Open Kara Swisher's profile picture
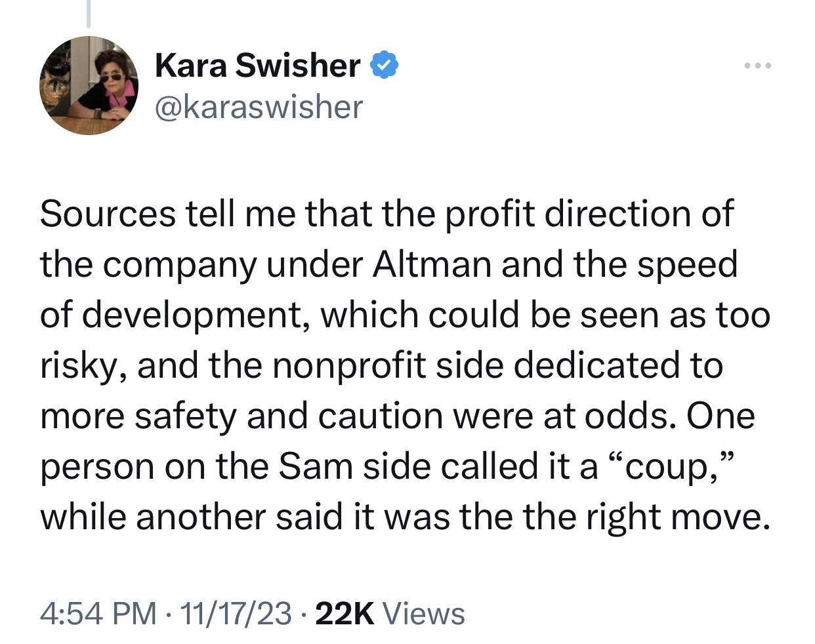Viewport: 815px width, 644px height. 89,85
